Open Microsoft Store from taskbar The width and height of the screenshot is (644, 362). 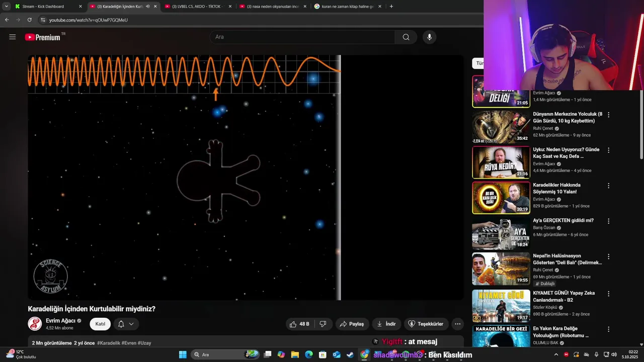[323, 354]
